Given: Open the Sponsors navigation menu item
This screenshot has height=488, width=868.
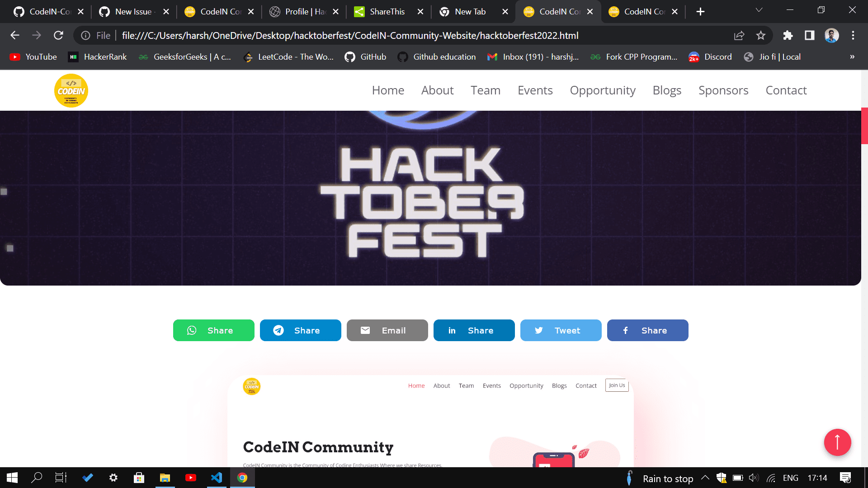Looking at the screenshot, I should click(x=723, y=90).
